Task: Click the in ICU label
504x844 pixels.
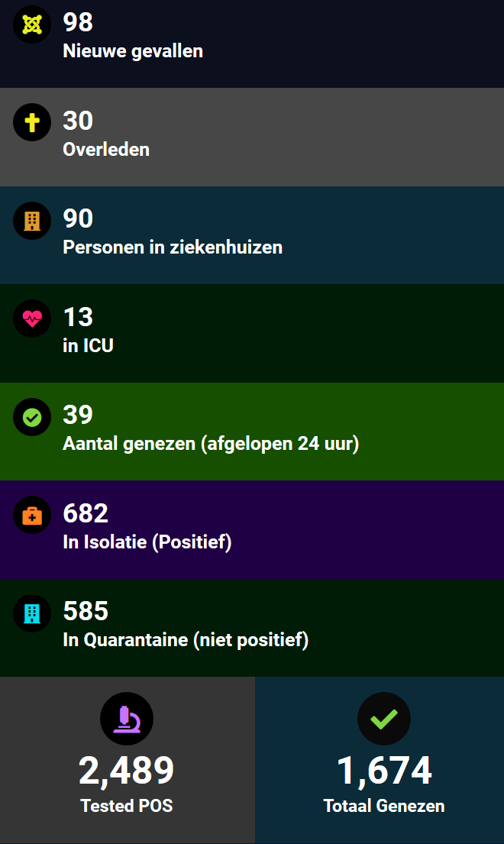Action: pos(88,345)
